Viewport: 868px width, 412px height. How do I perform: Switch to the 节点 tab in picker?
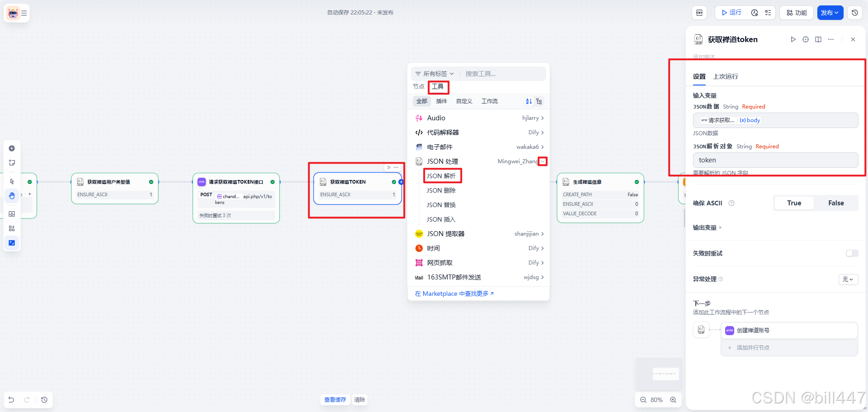click(419, 86)
